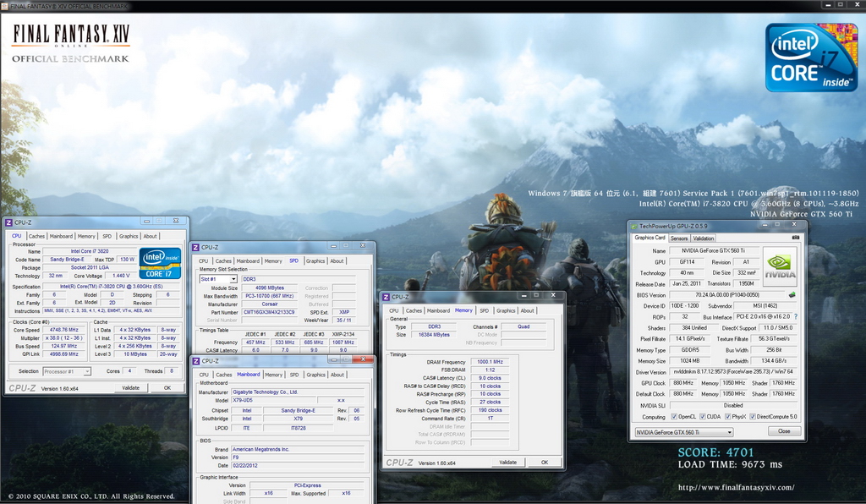Open the finalfantasyxiv.com link
866x504 pixels.
737,487
